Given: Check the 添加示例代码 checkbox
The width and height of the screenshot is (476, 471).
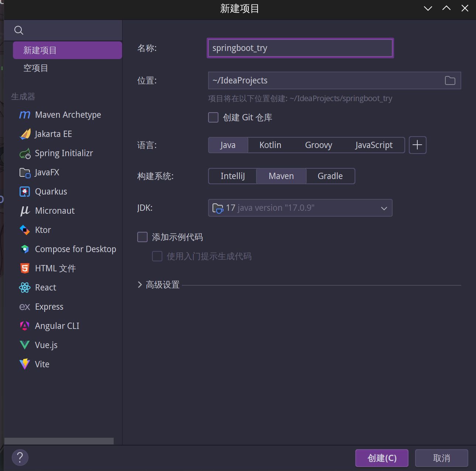Looking at the screenshot, I should tap(142, 237).
